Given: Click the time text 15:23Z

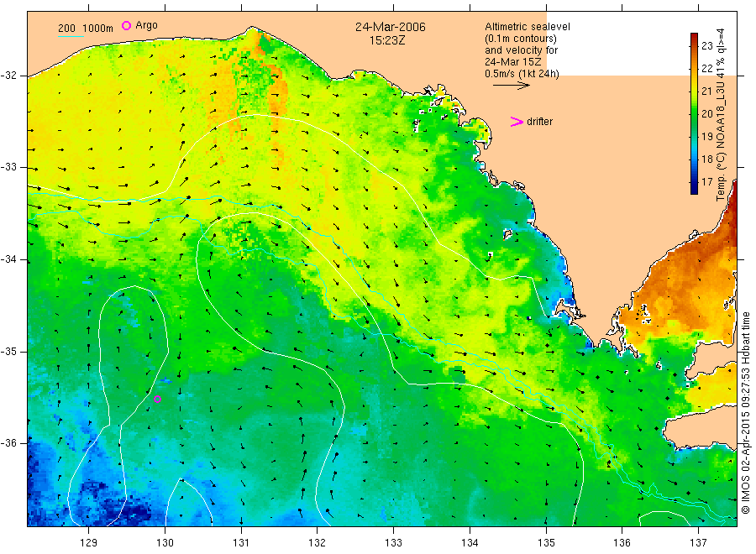Looking at the screenshot, I should pyautogui.click(x=387, y=40).
